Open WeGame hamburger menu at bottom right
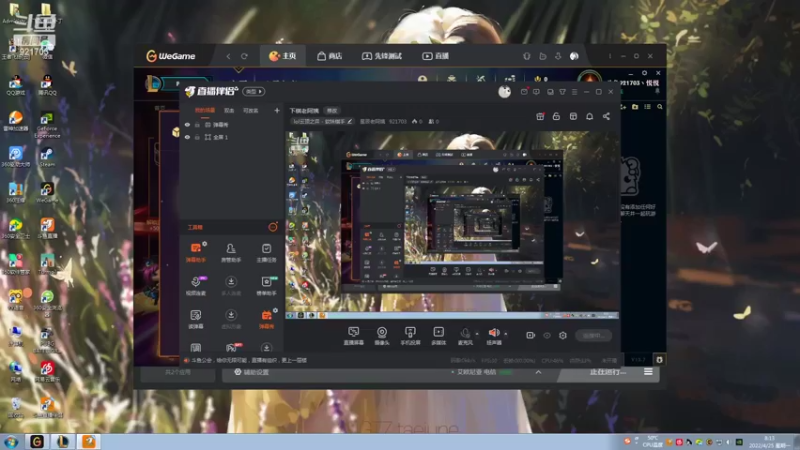This screenshot has width=800, height=450. click(648, 372)
